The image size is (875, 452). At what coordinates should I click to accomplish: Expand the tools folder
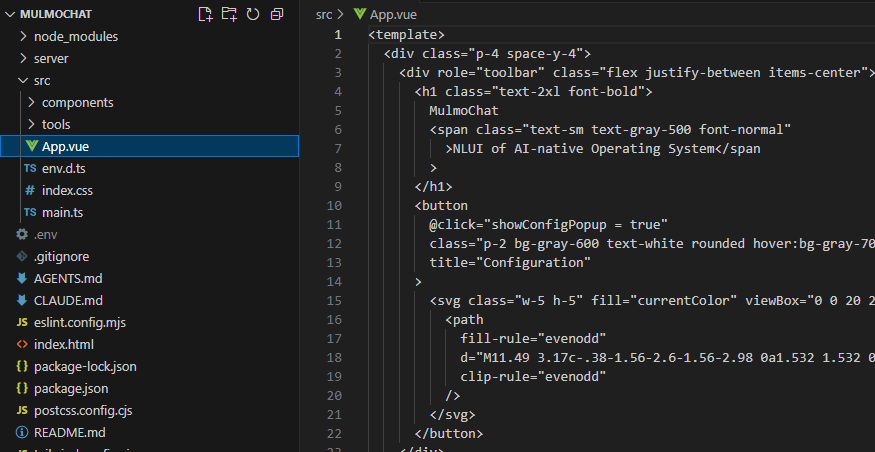[56, 124]
